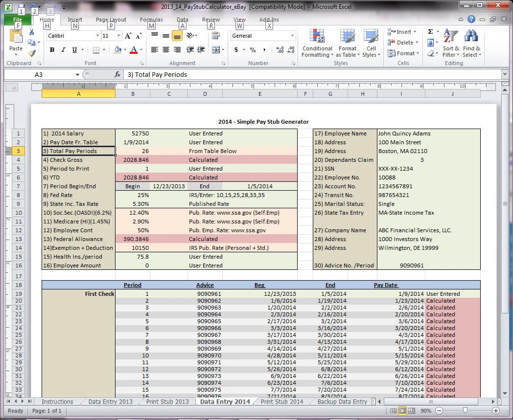Open the Name Box dropdown arrow
This screenshot has height=420, width=513.
[x=77, y=74]
